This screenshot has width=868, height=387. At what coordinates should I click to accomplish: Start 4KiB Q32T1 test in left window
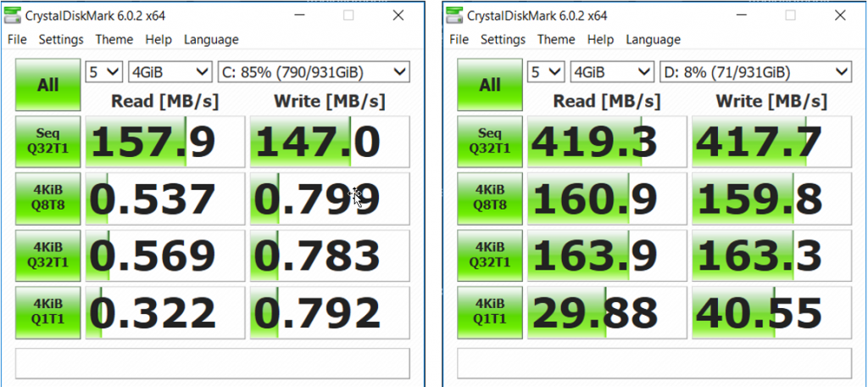coord(48,255)
